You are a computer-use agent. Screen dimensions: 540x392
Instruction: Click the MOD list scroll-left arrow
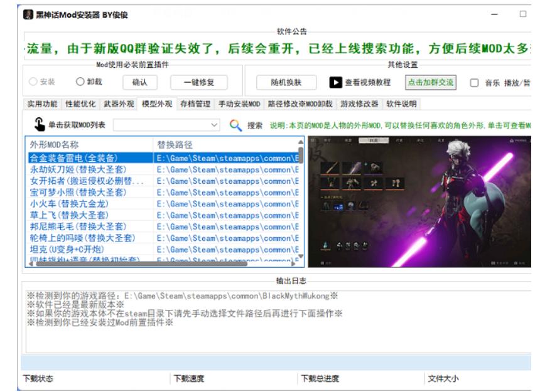coord(31,264)
